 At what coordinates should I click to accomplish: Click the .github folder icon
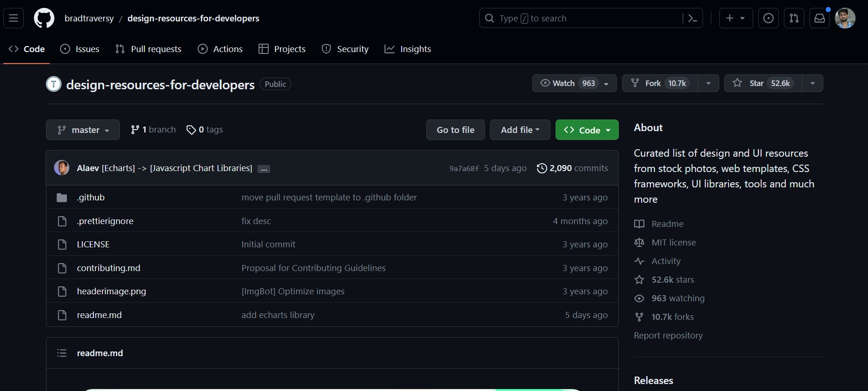coord(62,198)
